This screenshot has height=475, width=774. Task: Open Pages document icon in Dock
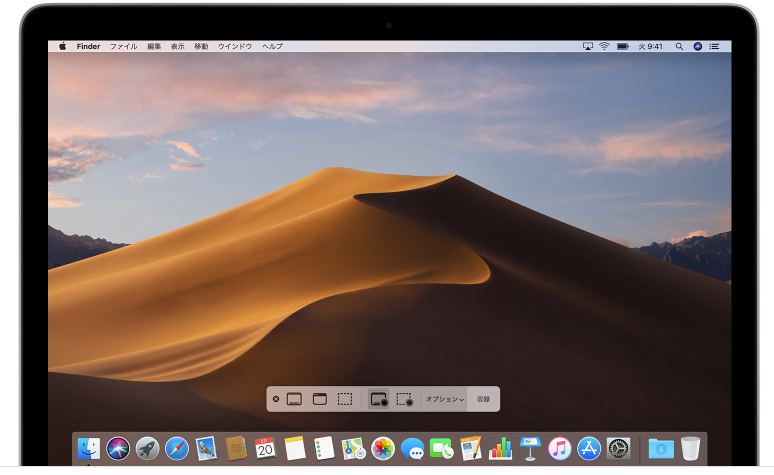pyautogui.click(x=471, y=448)
